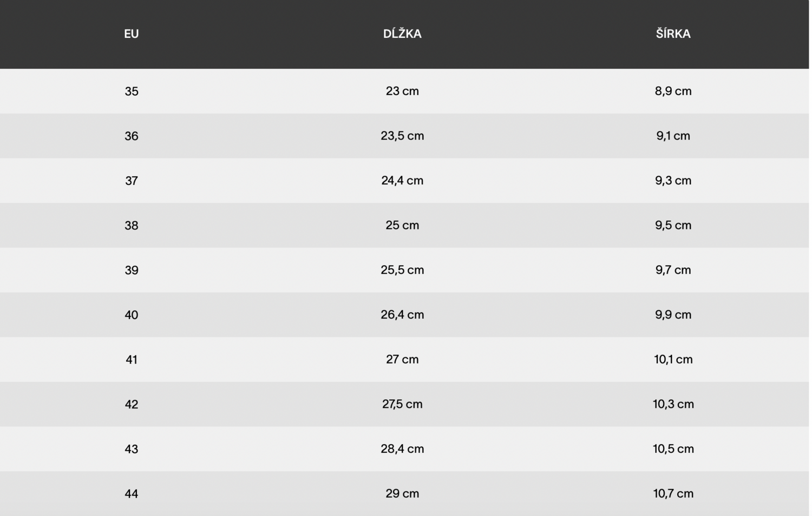This screenshot has height=516, width=812.
Task: Select EU size 44 cell
Action: click(132, 494)
